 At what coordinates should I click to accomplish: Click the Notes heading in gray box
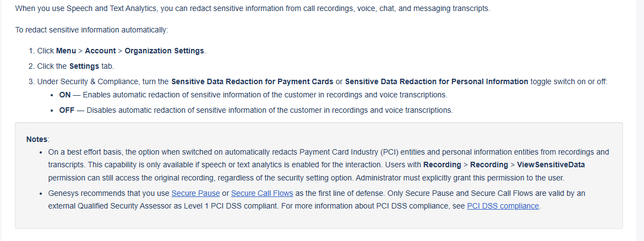tap(37, 139)
